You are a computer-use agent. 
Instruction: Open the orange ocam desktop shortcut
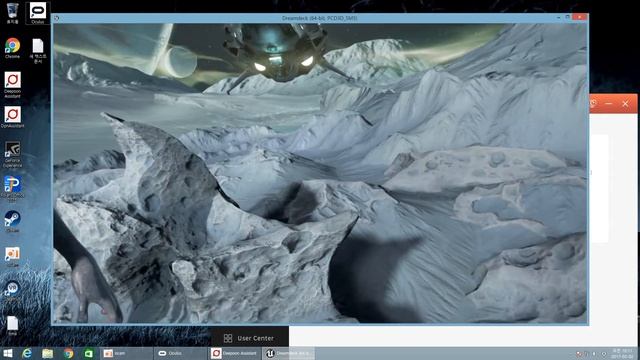(12, 256)
